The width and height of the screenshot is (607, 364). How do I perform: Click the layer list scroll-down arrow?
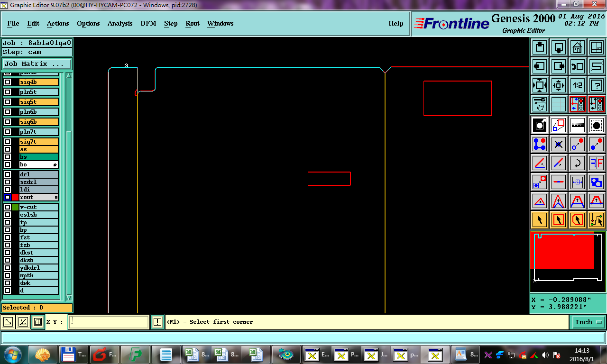click(69, 297)
